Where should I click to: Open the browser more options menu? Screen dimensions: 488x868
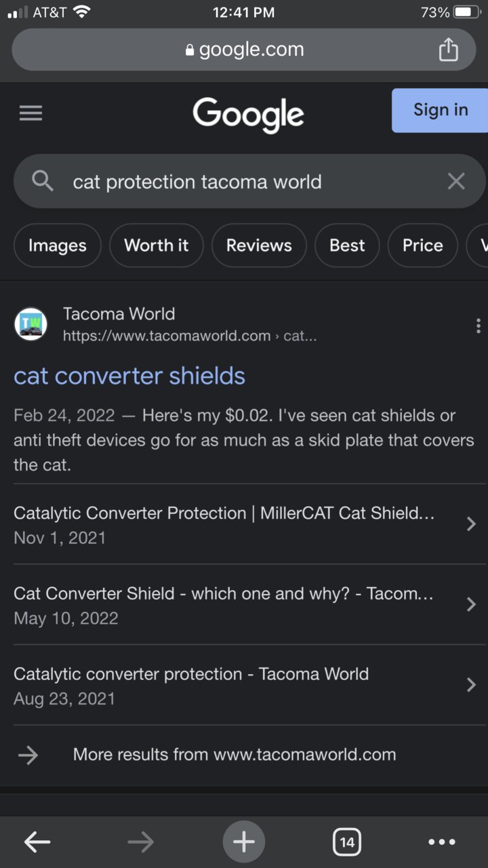[x=442, y=842]
